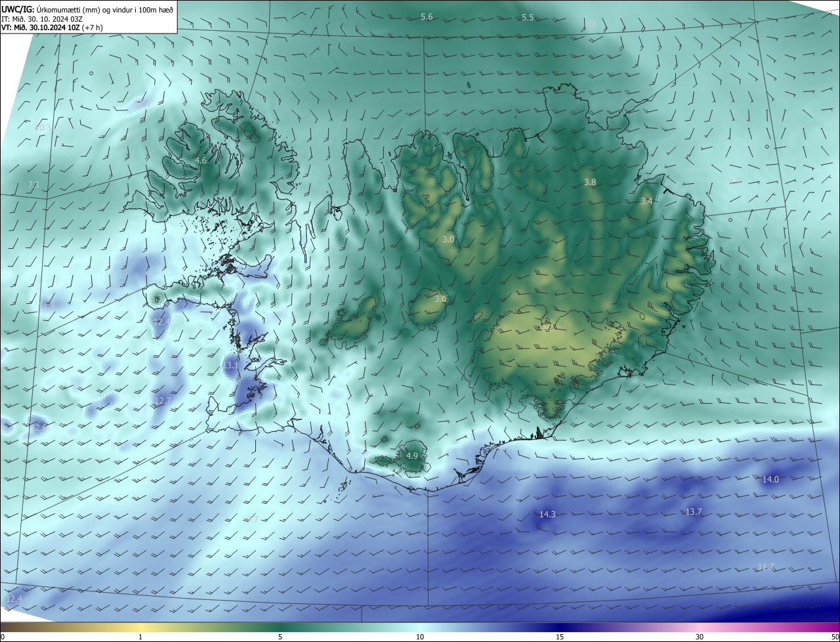This screenshot has width=840, height=642.
Task: Click the 12.7 value label
Action: tap(162, 401)
